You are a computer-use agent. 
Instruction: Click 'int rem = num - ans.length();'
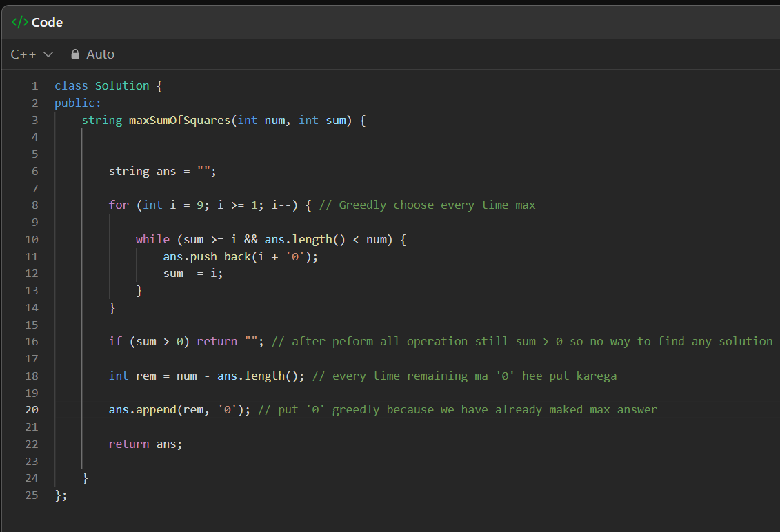click(206, 376)
